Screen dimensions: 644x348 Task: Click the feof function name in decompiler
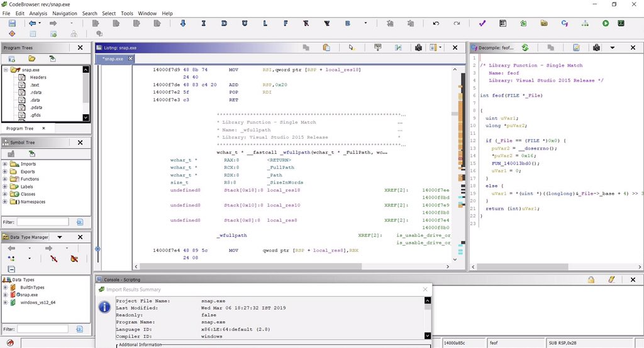point(498,95)
